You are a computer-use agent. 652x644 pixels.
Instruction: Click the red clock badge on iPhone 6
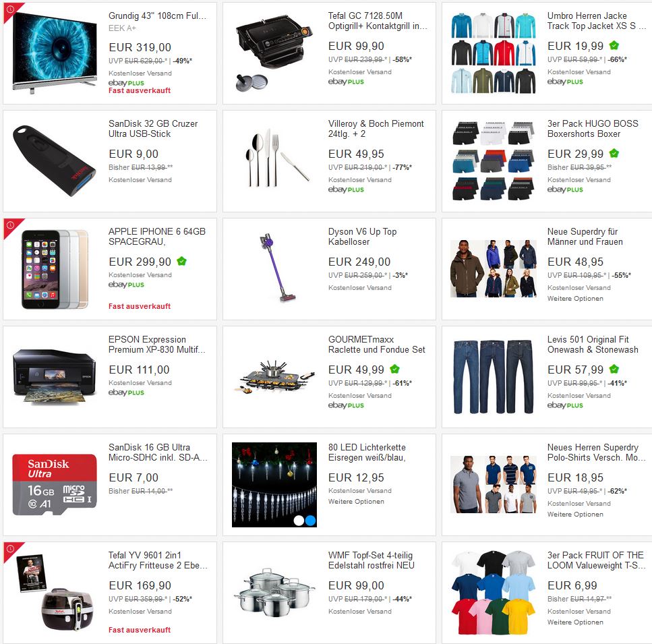pyautogui.click(x=10, y=225)
